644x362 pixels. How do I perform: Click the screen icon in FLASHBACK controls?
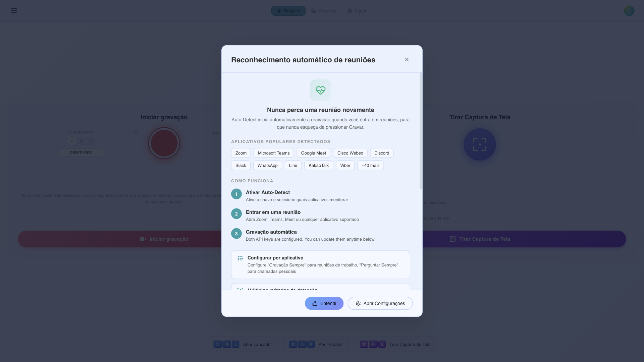(91, 141)
